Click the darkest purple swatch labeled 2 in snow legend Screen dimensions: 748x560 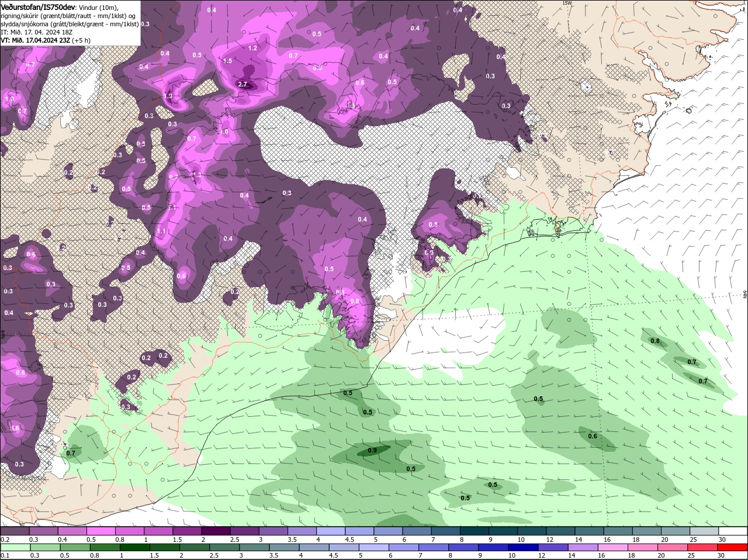(216, 531)
